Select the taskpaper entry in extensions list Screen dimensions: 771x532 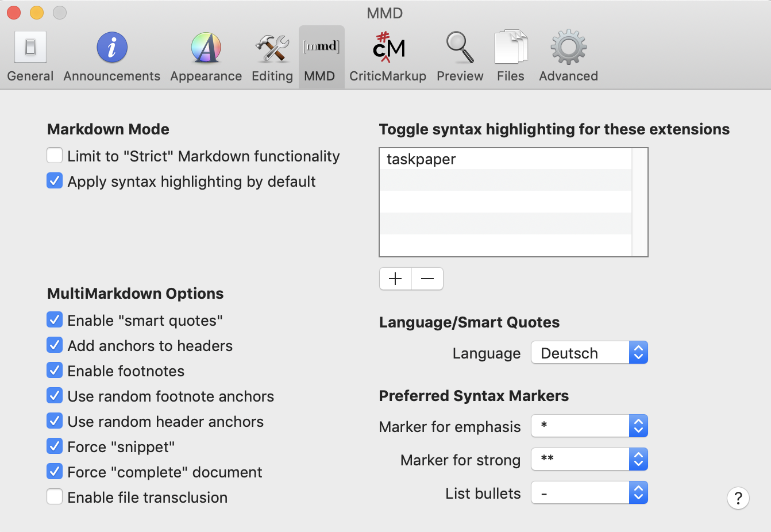(x=506, y=159)
